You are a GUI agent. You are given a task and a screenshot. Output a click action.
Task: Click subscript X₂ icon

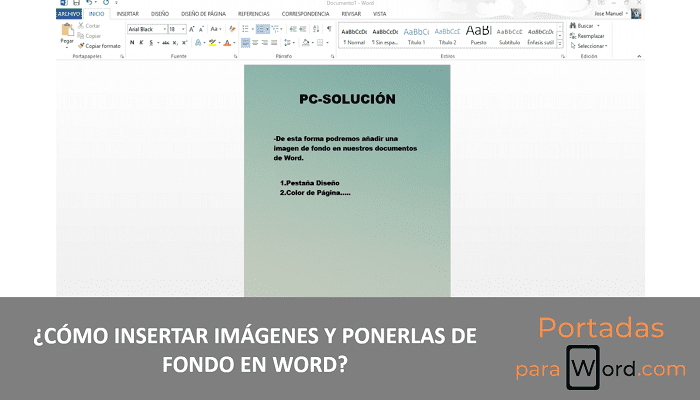pos(175,43)
